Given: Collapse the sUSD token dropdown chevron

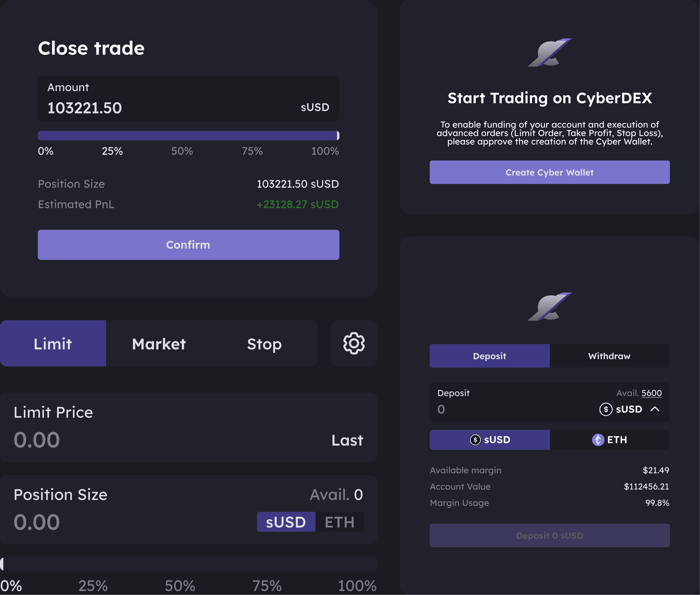Looking at the screenshot, I should [x=655, y=409].
